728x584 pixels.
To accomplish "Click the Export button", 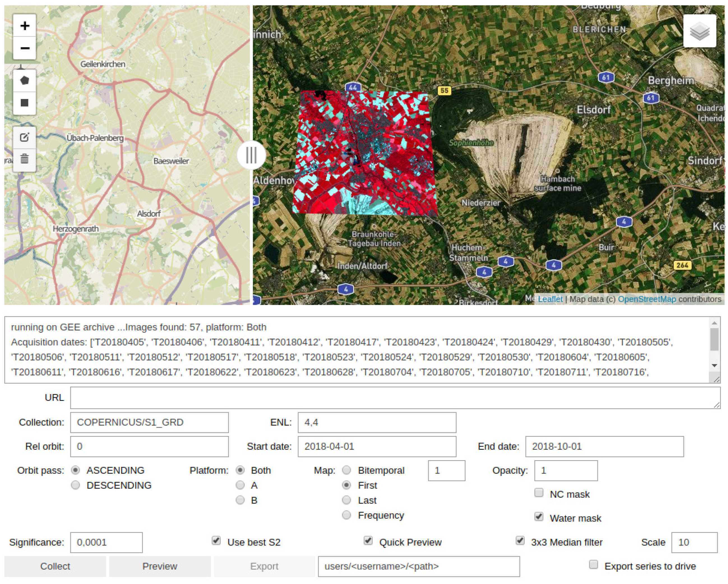I will click(264, 566).
